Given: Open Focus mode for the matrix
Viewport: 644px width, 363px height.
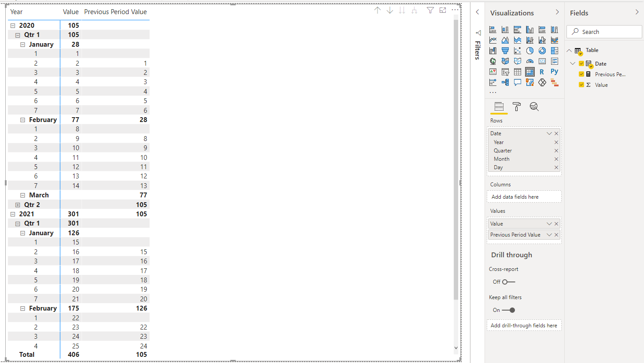Looking at the screenshot, I should click(x=443, y=10).
